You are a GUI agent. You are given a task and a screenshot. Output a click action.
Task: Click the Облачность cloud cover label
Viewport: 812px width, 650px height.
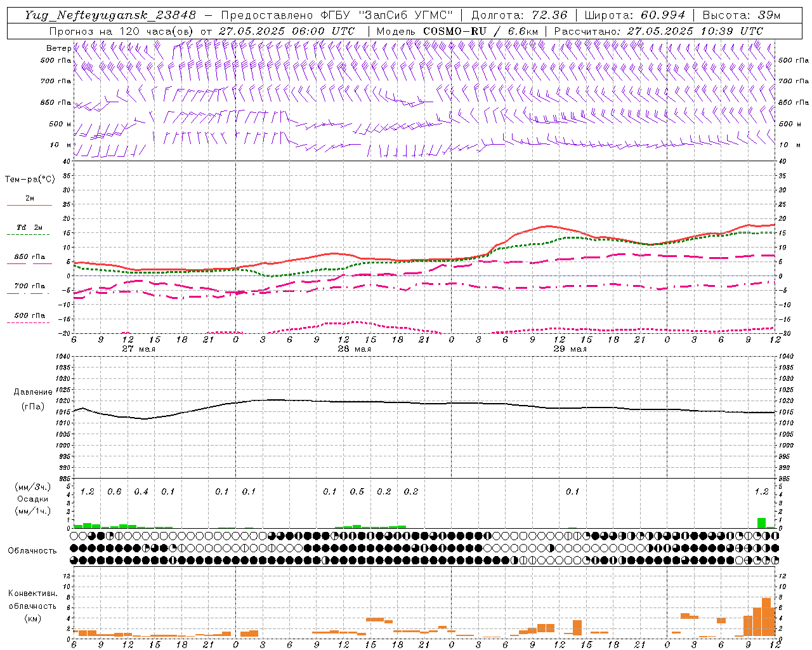coord(32,550)
